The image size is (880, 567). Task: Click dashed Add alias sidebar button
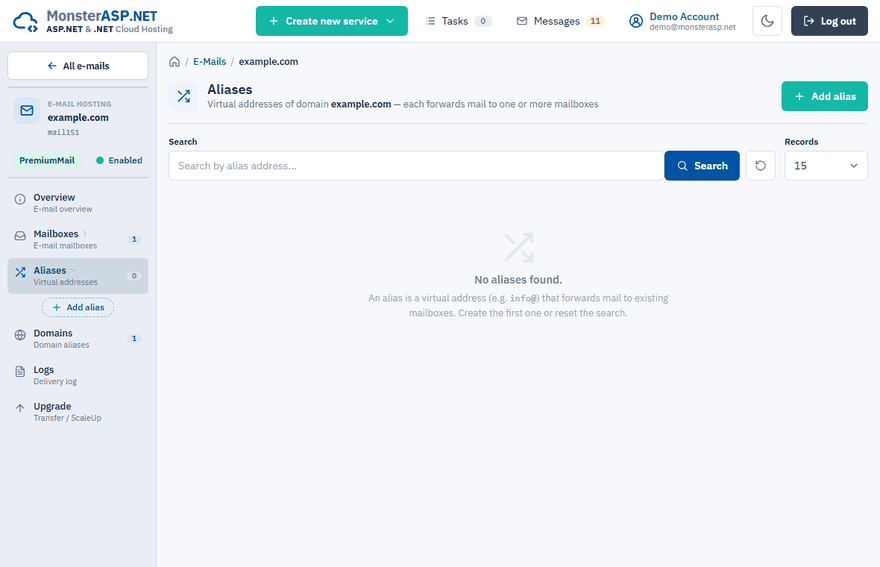click(x=78, y=307)
